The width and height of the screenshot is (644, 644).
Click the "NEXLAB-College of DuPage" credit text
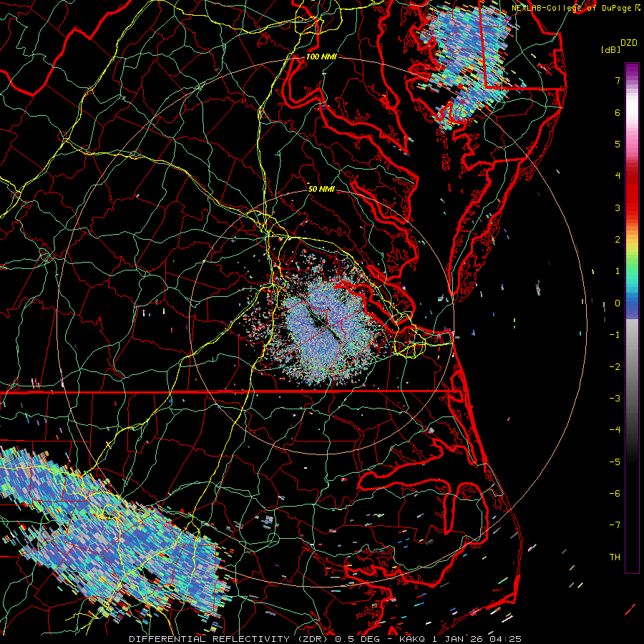point(570,8)
